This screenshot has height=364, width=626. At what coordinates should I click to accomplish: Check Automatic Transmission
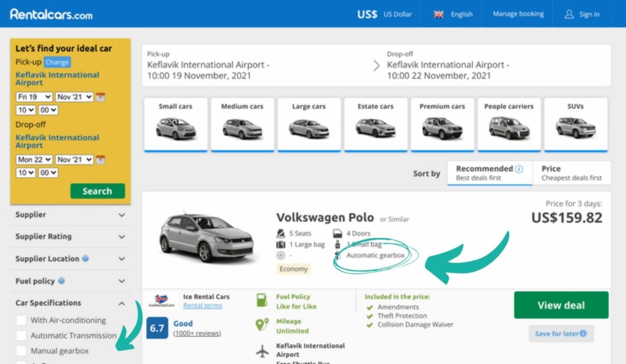click(21, 335)
